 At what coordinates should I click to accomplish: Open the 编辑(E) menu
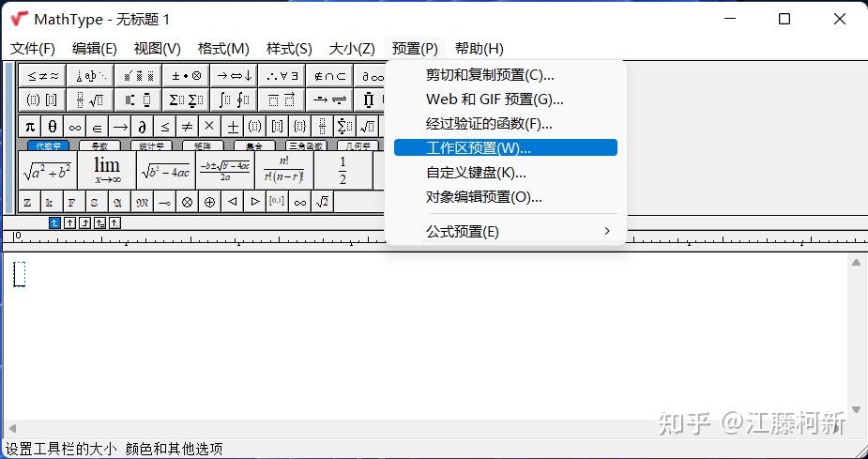[x=95, y=48]
